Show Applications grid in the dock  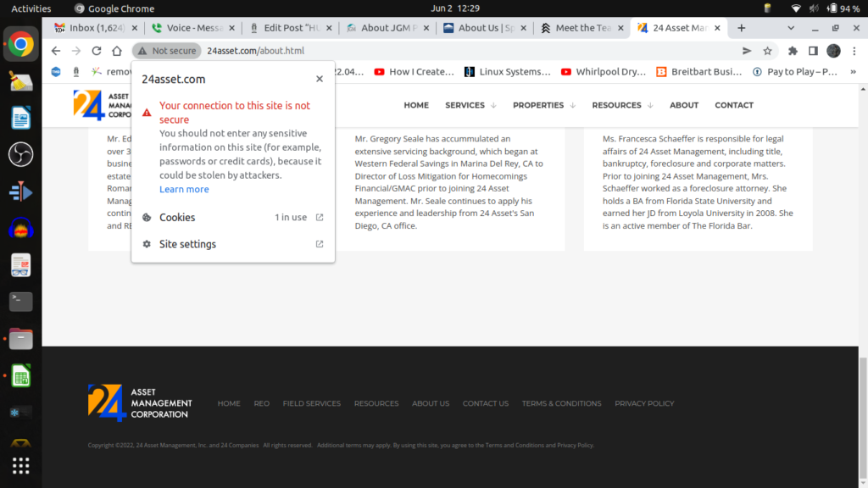pos(21,466)
